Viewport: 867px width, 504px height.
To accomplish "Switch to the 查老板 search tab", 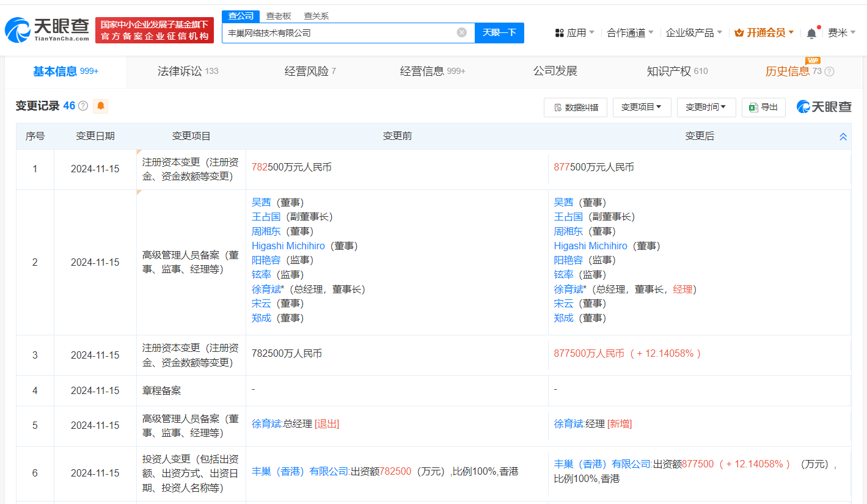I will pyautogui.click(x=279, y=16).
